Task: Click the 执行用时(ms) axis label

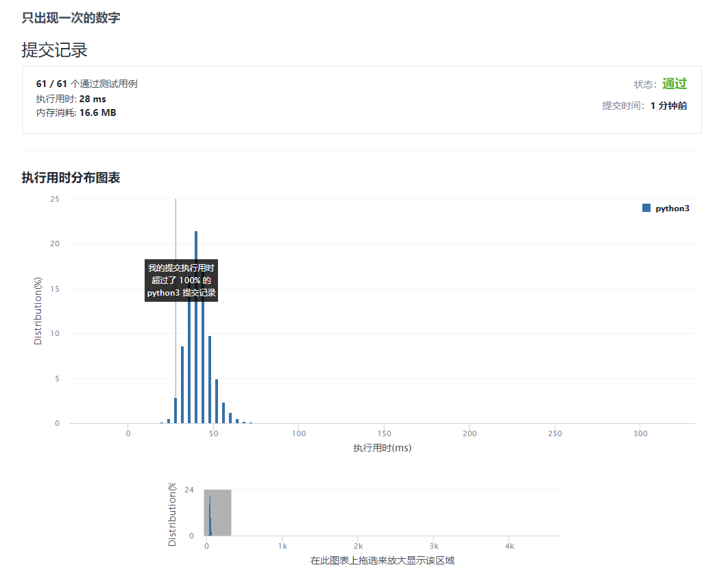Action: [382, 448]
